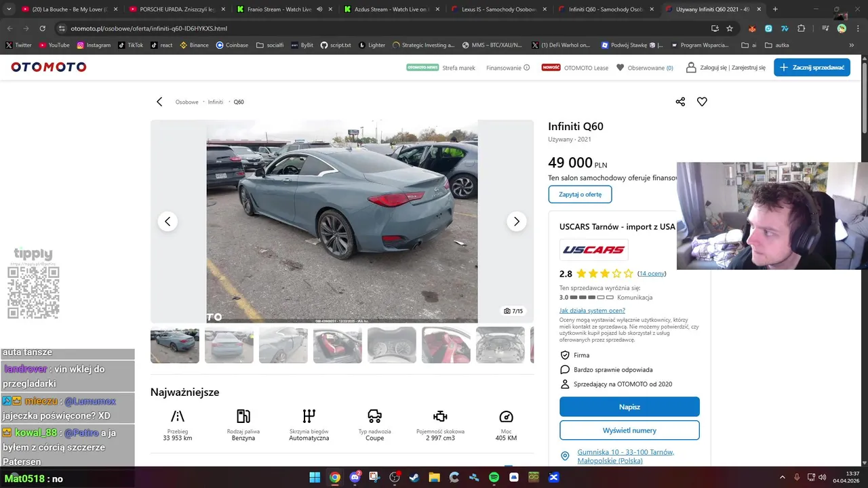Add listing to favorites with heart icon
This screenshot has width=868, height=488.
point(702,102)
